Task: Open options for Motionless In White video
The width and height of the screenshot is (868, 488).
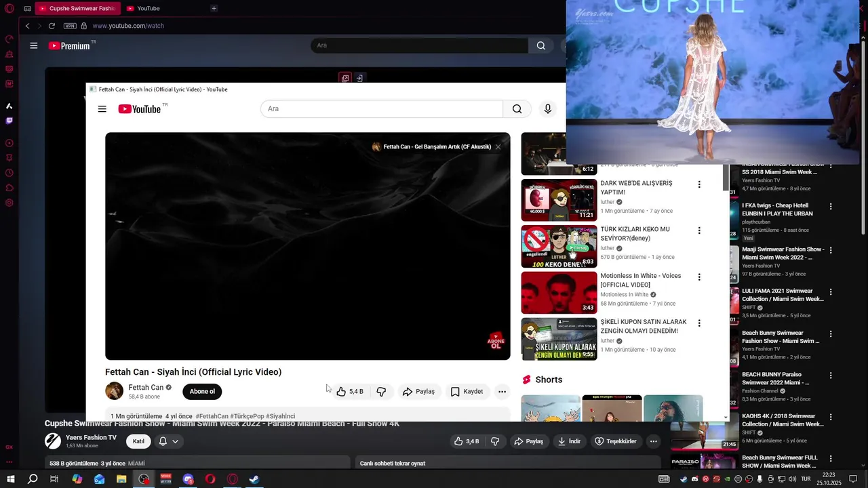Action: click(x=699, y=277)
